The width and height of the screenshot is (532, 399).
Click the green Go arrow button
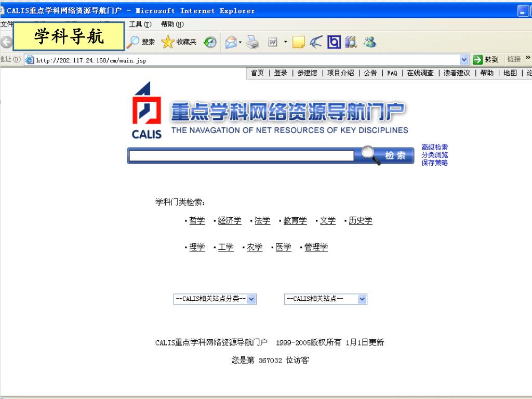point(477,60)
